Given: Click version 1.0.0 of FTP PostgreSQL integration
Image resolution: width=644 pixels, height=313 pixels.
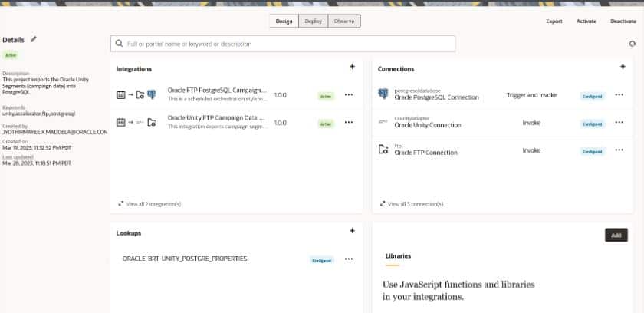Looking at the screenshot, I should [x=280, y=95].
